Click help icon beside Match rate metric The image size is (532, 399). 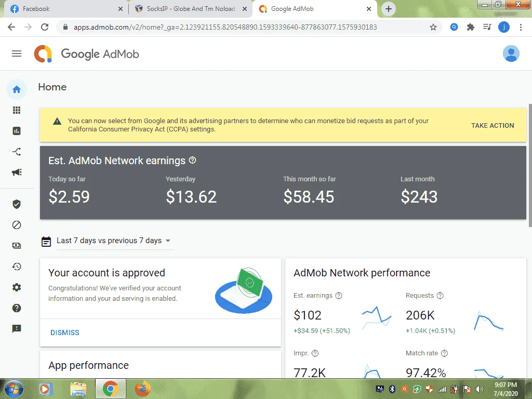(x=445, y=353)
